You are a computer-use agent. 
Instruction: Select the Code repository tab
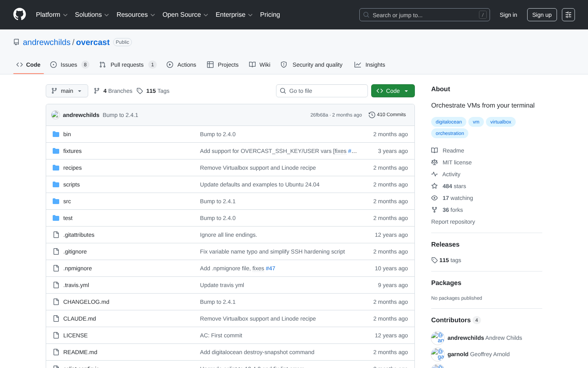point(29,65)
